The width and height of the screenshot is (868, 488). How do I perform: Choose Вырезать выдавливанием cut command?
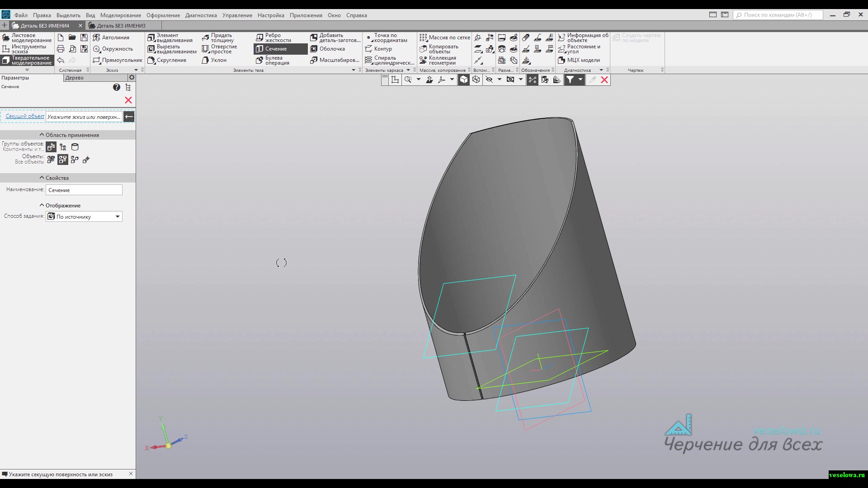click(x=172, y=49)
